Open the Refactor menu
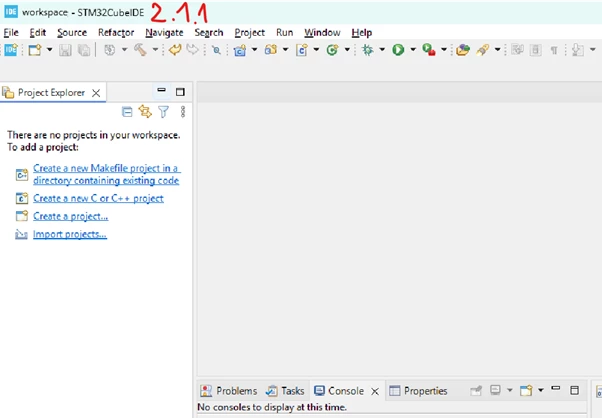Image resolution: width=602 pixels, height=418 pixels. [116, 33]
